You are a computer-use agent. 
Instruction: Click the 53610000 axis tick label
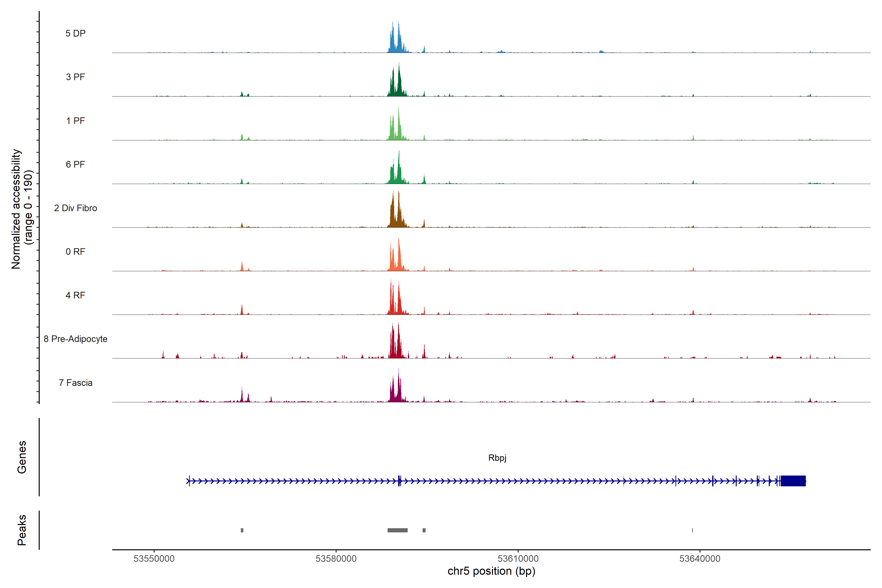(x=518, y=559)
